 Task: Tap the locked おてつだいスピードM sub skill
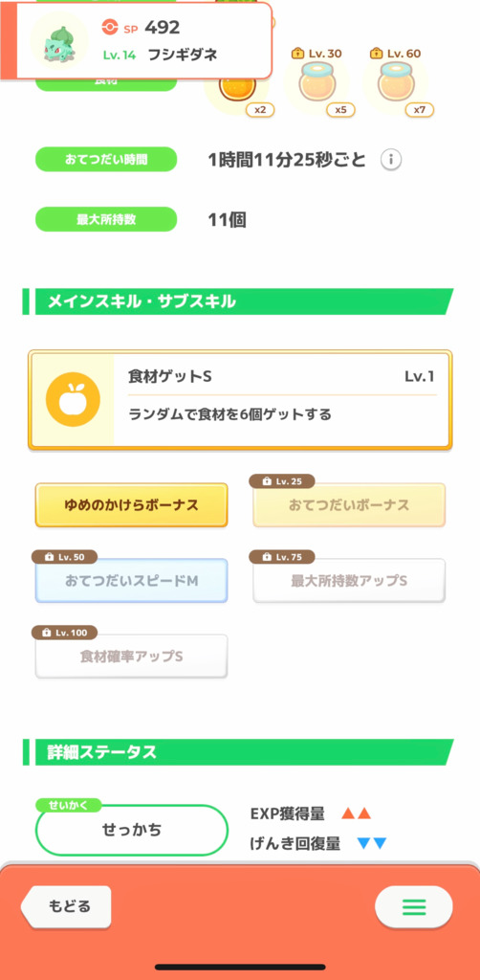tap(131, 581)
